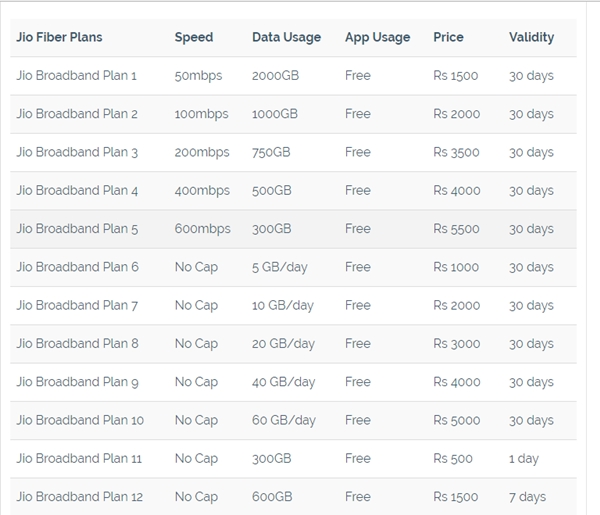Image resolution: width=600 pixels, height=515 pixels.
Task: Select the 600mbps speed cell
Action: 202,229
